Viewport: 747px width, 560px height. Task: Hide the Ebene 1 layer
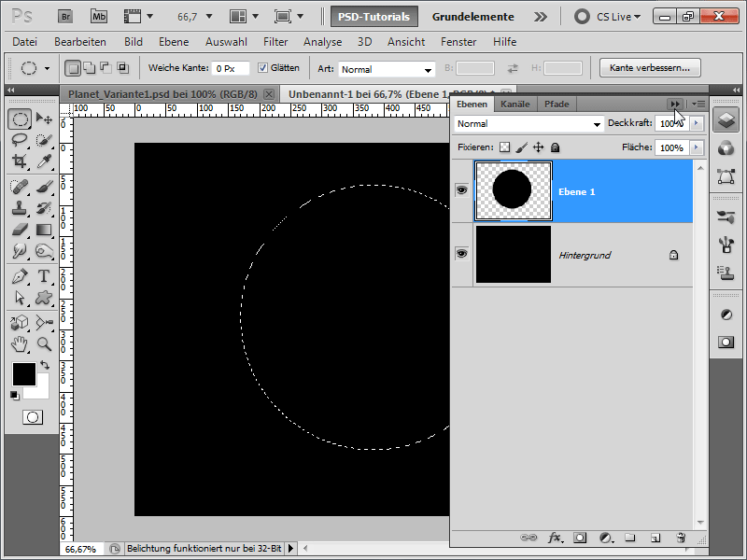(461, 190)
